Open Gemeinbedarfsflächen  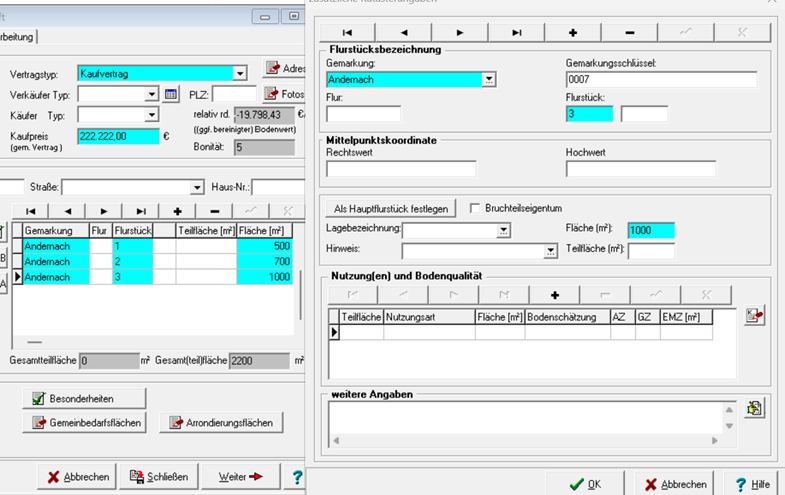[x=84, y=423]
